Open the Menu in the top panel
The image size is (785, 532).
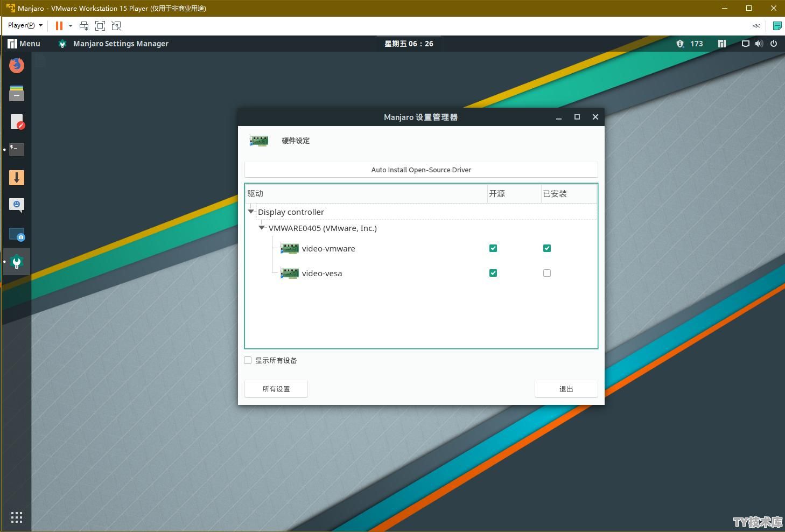(x=24, y=44)
